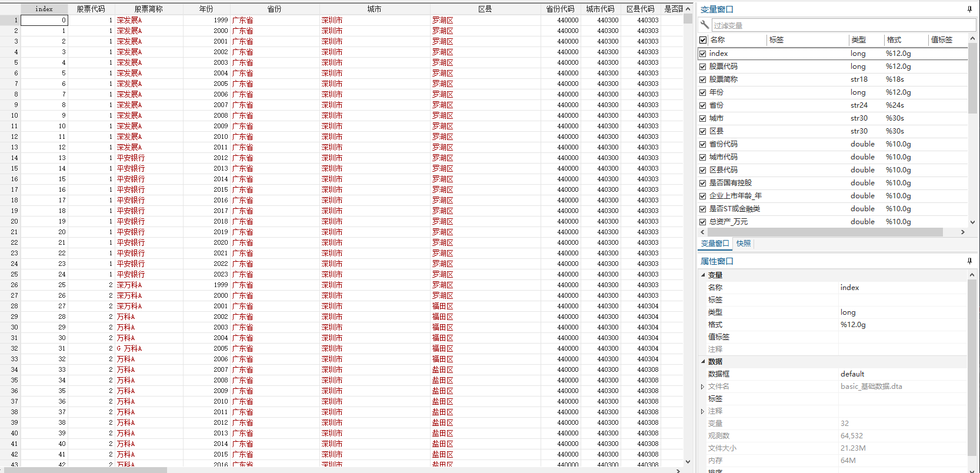
Task: Select row number 14 in the data grid
Action: pyautogui.click(x=10, y=158)
